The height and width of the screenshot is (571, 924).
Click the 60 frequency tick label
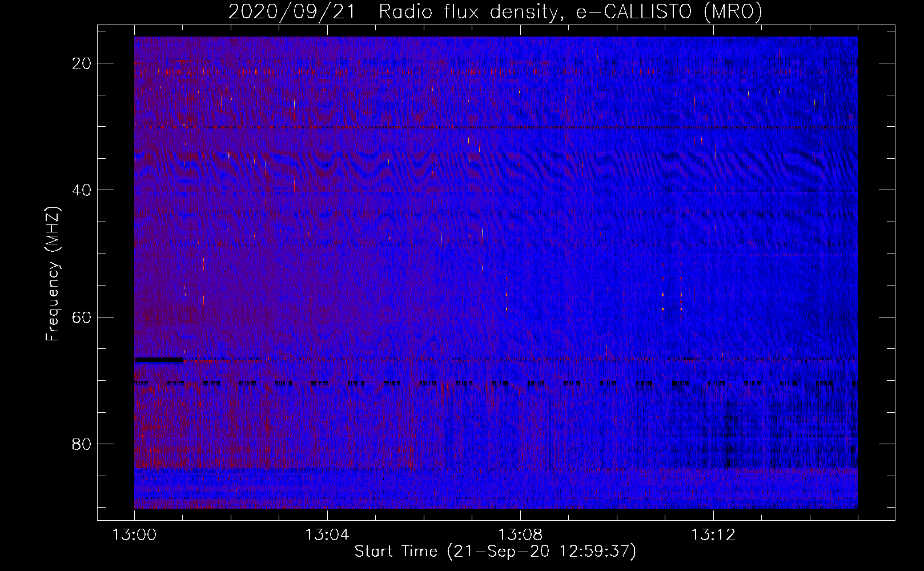click(82, 317)
